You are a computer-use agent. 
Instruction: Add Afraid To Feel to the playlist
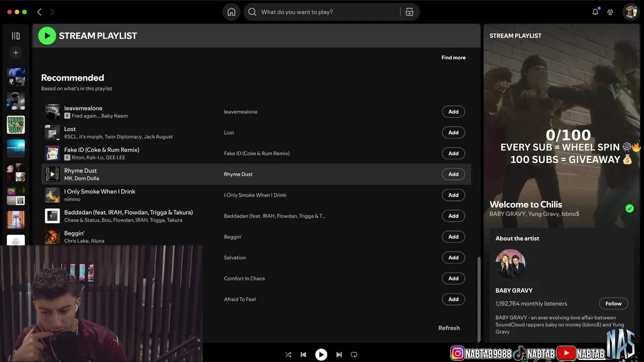click(x=453, y=299)
